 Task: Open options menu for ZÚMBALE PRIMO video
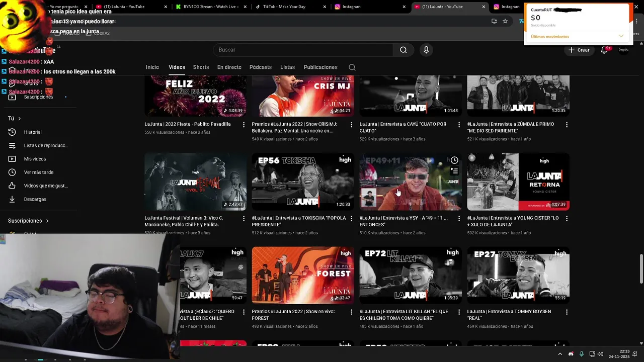[567, 125]
